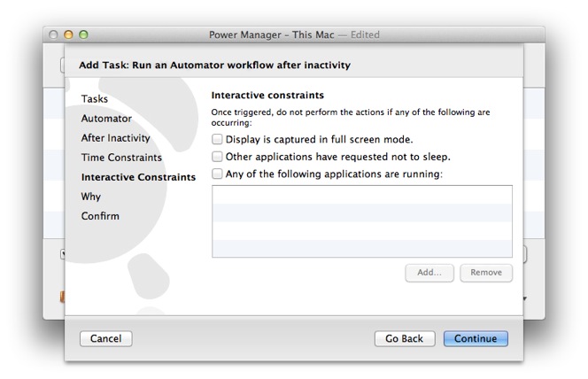Open the Confirm step

click(x=100, y=216)
